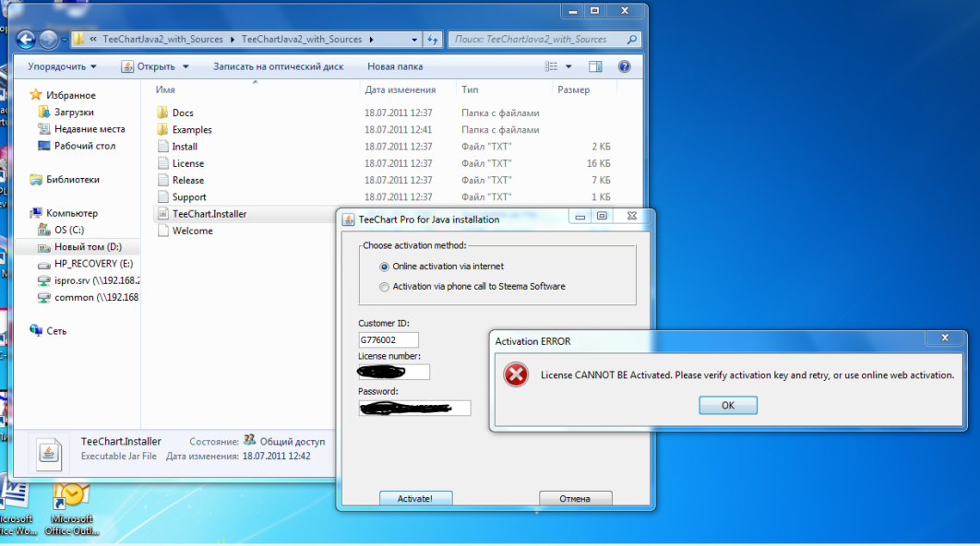Select the Release text file icon
This screenshot has height=546, width=980.
point(162,180)
